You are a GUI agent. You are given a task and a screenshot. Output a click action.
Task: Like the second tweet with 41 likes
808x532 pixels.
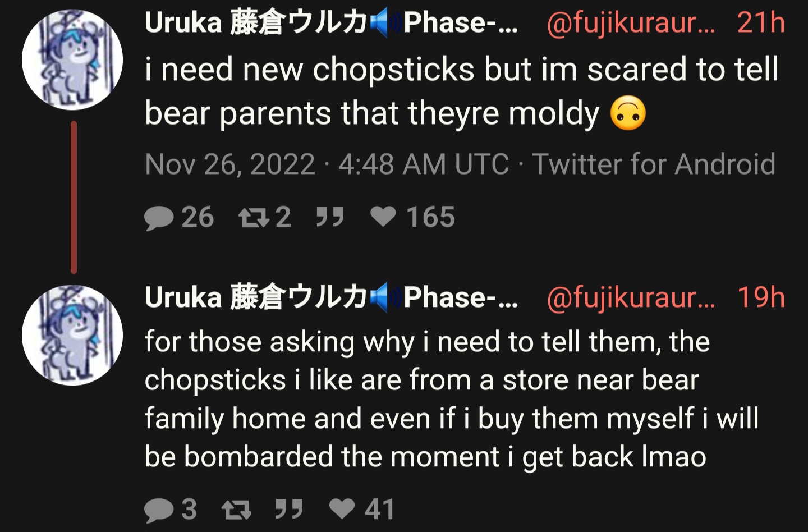pos(342,509)
